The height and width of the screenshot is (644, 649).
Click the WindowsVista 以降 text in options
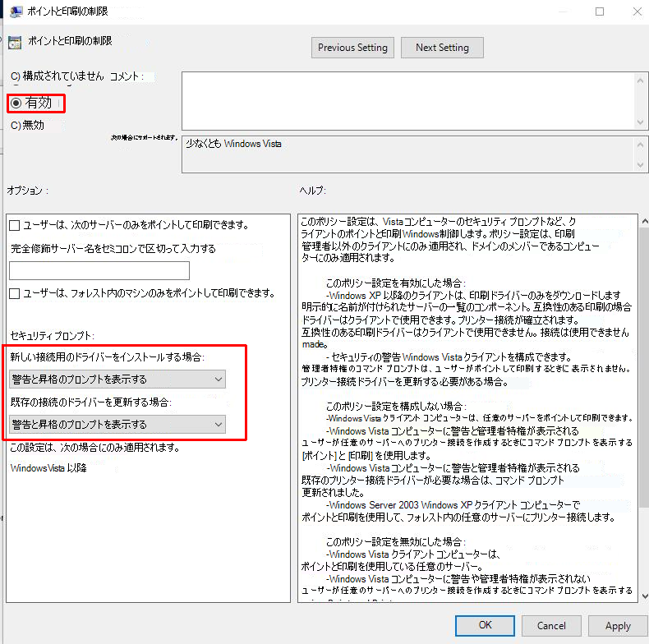48,468
